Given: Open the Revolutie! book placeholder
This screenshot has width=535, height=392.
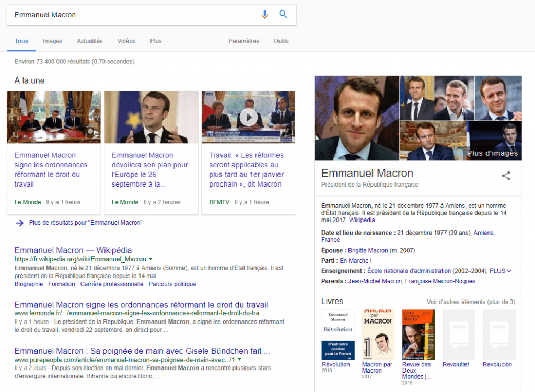Looking at the screenshot, I should coord(459,335).
